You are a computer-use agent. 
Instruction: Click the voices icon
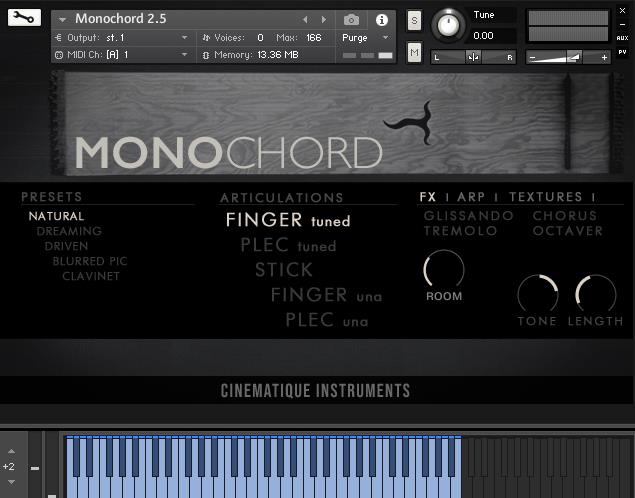tap(206, 38)
